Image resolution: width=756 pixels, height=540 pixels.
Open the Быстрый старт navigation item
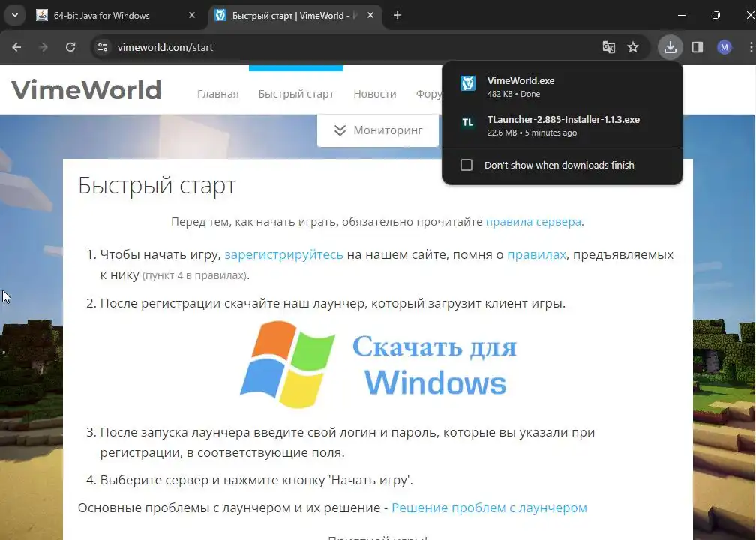point(296,94)
